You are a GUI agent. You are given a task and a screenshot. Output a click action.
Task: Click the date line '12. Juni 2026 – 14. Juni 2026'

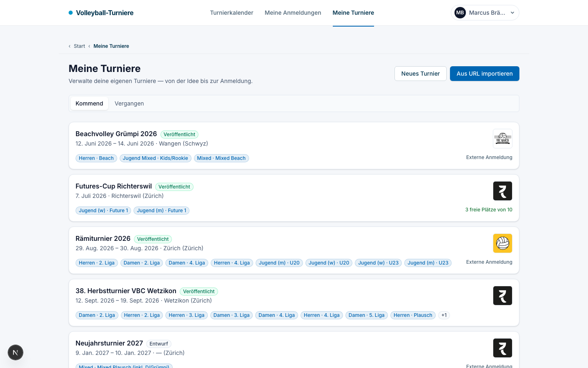pos(115,144)
